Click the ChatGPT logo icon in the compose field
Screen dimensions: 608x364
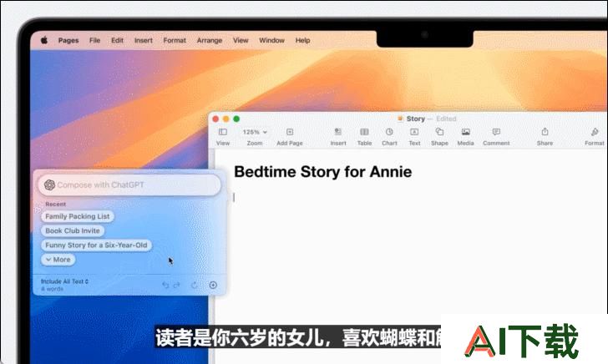[49, 185]
